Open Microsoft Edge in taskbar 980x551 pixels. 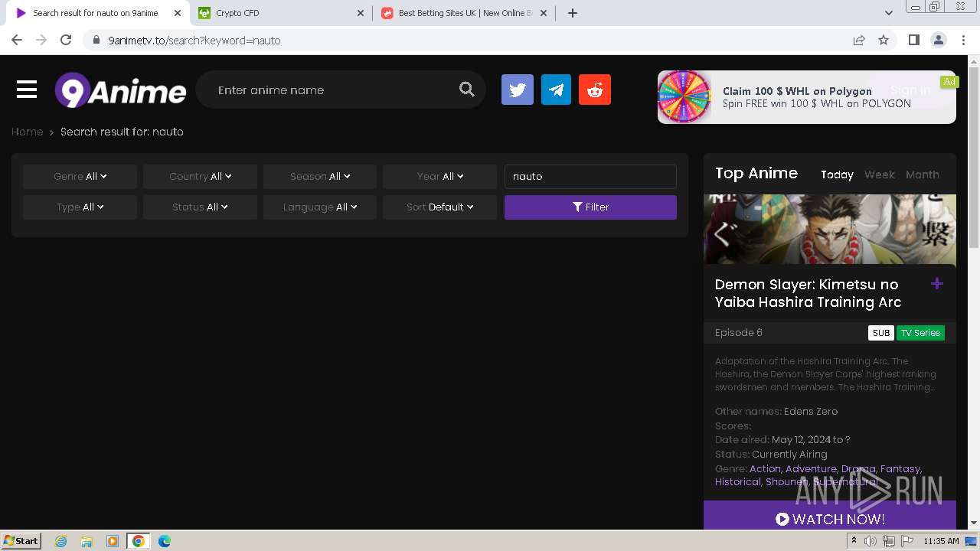(x=164, y=541)
